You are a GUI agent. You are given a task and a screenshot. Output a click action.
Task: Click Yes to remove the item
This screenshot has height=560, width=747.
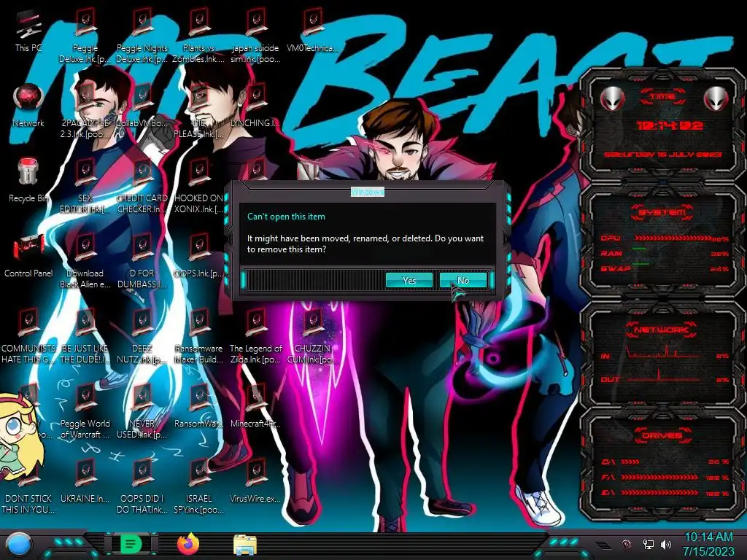pos(409,280)
